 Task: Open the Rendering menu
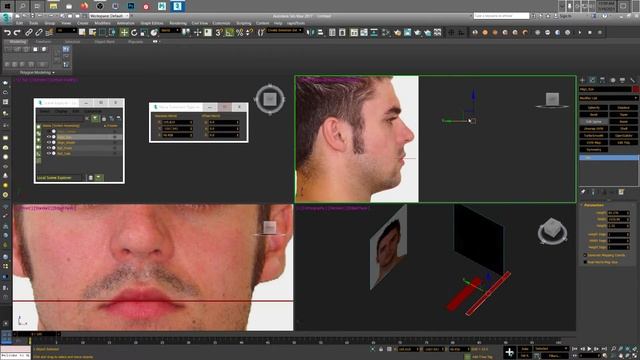[178, 23]
